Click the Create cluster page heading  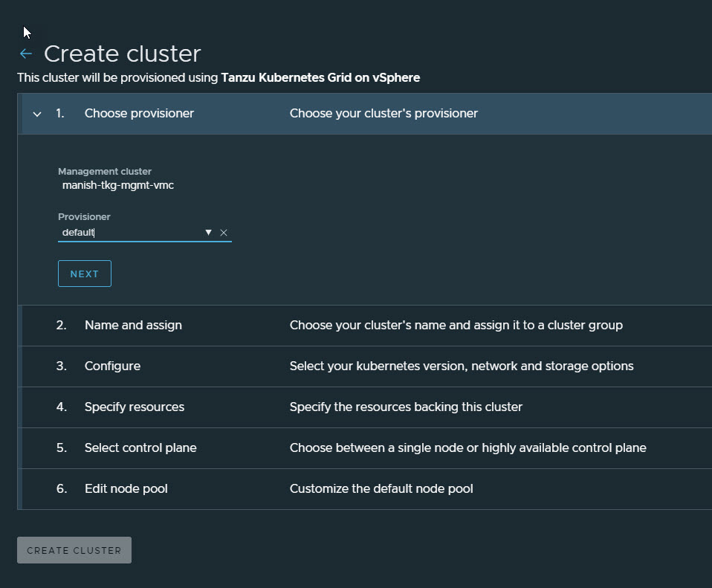pyautogui.click(x=123, y=54)
